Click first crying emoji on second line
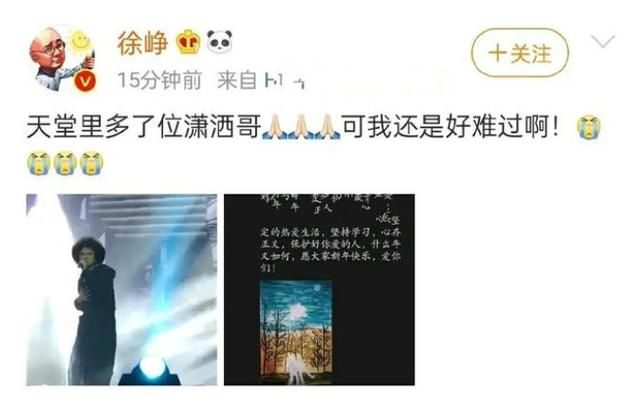 pos(39,163)
